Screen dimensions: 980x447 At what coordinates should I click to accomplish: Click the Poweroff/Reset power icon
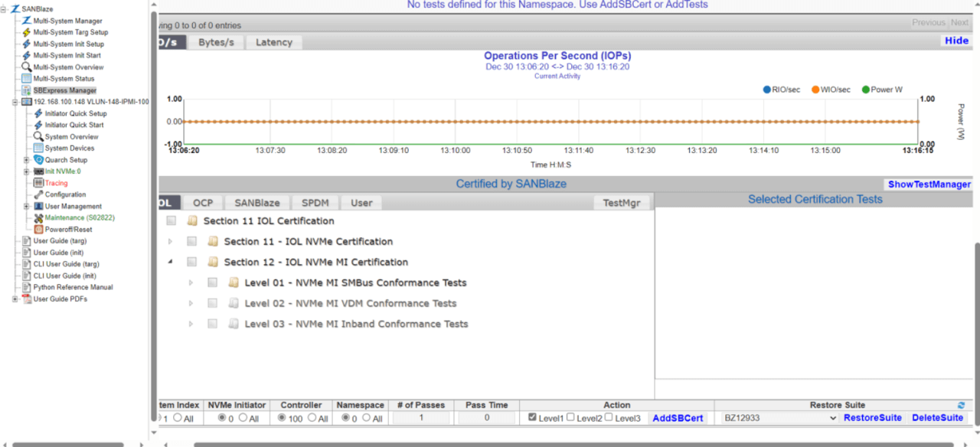[38, 230]
